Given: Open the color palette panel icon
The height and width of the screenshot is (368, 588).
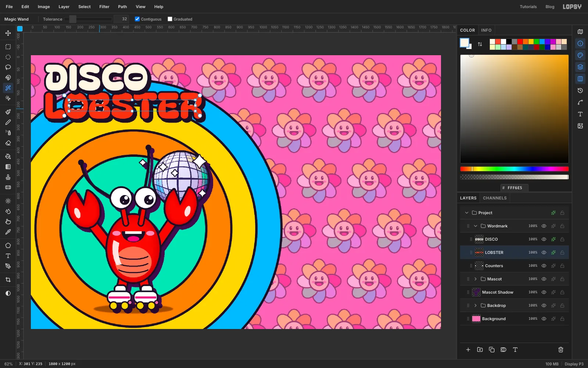Looking at the screenshot, I should pyautogui.click(x=580, y=55).
